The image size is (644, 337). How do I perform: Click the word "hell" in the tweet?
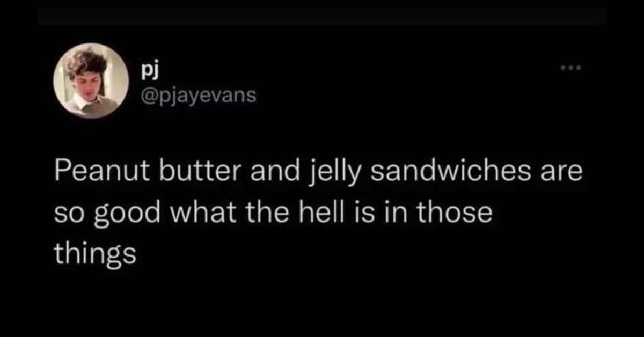point(320,214)
